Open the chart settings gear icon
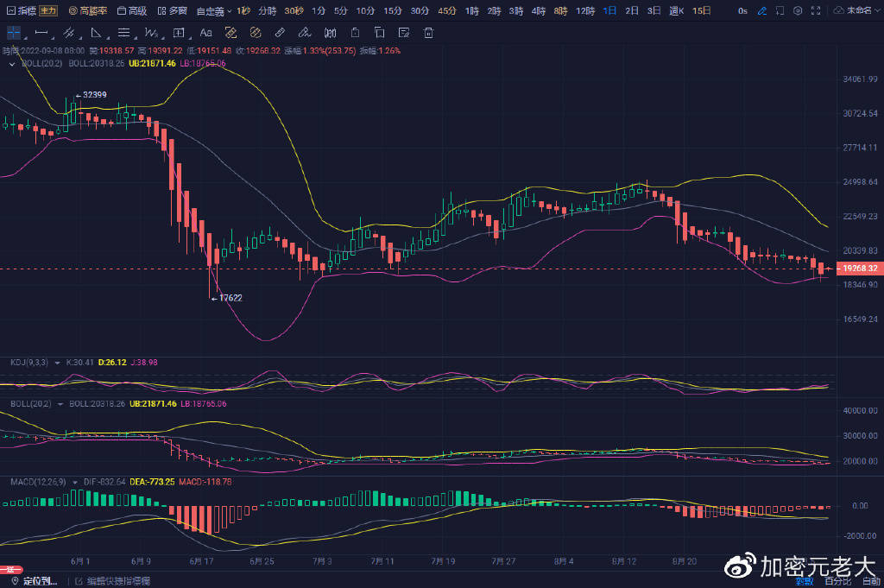The image size is (884, 588). coord(795,11)
